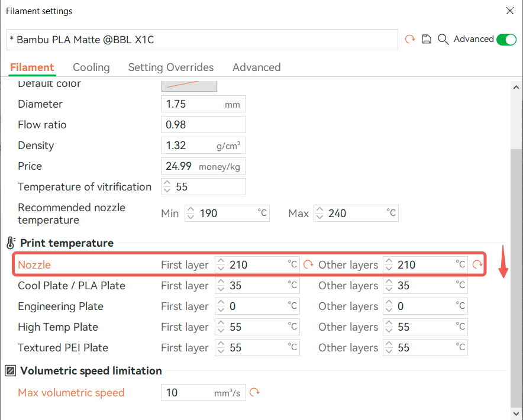
Task: Click Engineering Plate Other layers spinner
Action: (389, 306)
